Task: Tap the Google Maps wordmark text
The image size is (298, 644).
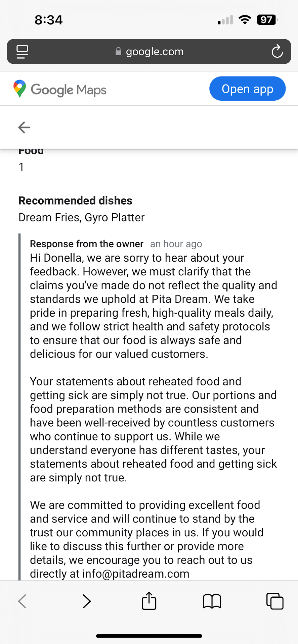Action: (x=69, y=90)
